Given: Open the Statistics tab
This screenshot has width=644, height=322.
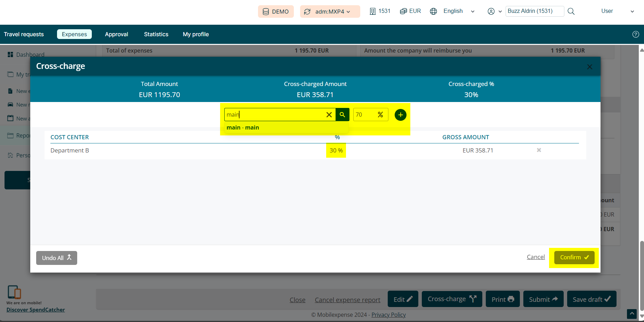Looking at the screenshot, I should tap(156, 34).
